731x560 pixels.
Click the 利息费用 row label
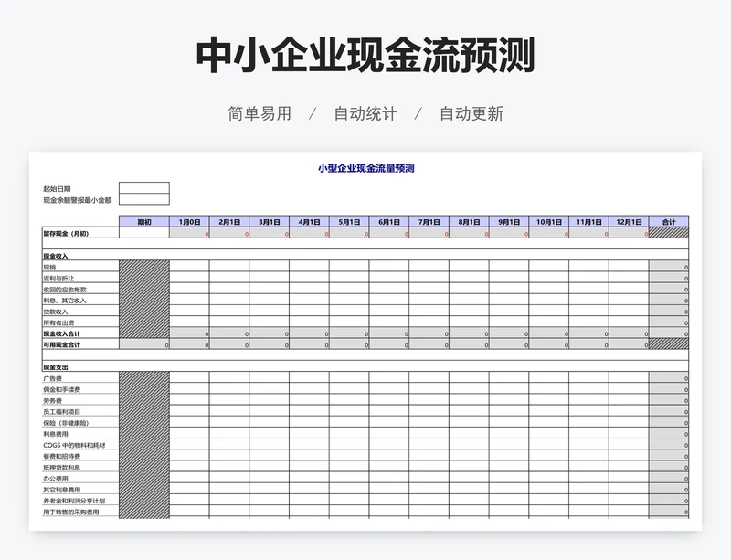[56, 434]
